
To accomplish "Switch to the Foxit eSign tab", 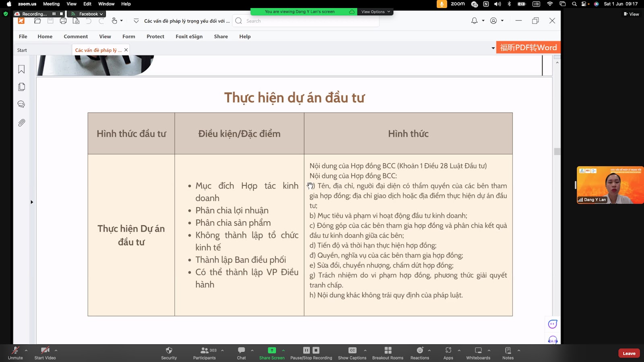I will pyautogui.click(x=189, y=36).
